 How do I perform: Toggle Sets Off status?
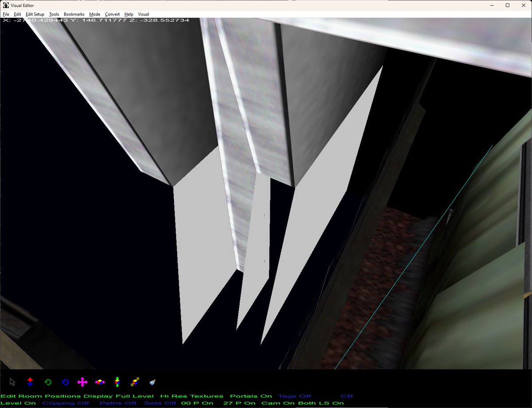(160, 403)
